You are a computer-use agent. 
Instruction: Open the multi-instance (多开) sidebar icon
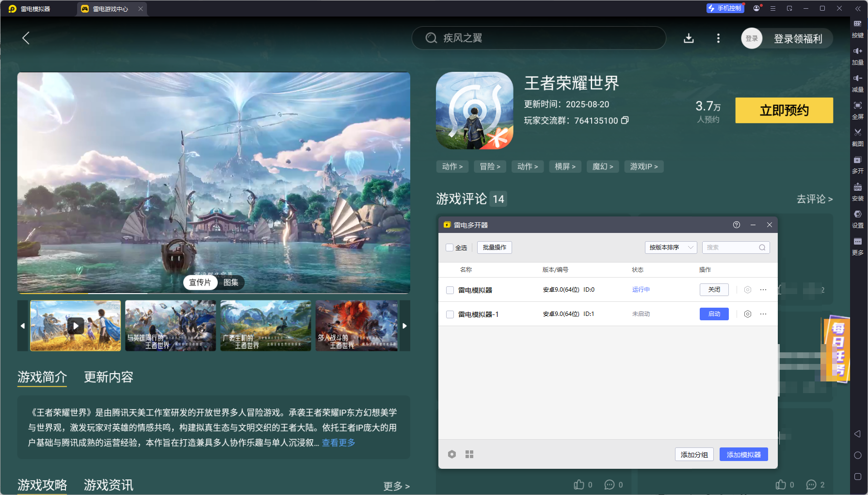click(x=857, y=164)
